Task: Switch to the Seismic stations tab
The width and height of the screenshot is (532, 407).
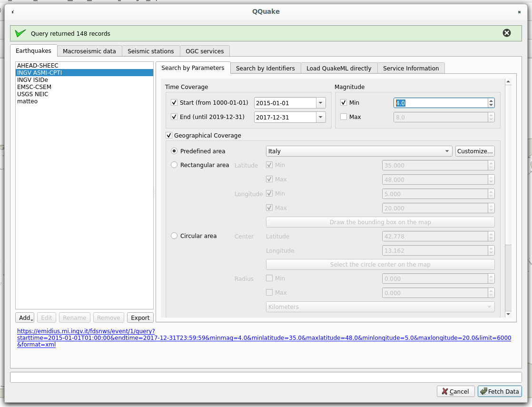Action: 151,50
